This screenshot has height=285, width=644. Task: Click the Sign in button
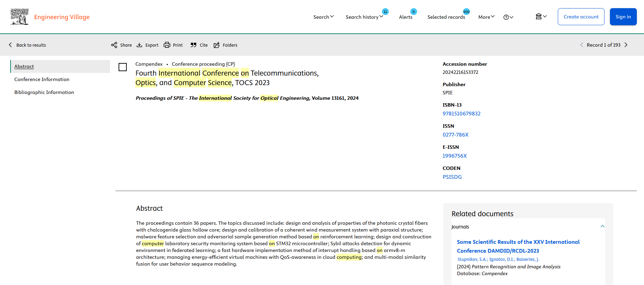pyautogui.click(x=623, y=17)
